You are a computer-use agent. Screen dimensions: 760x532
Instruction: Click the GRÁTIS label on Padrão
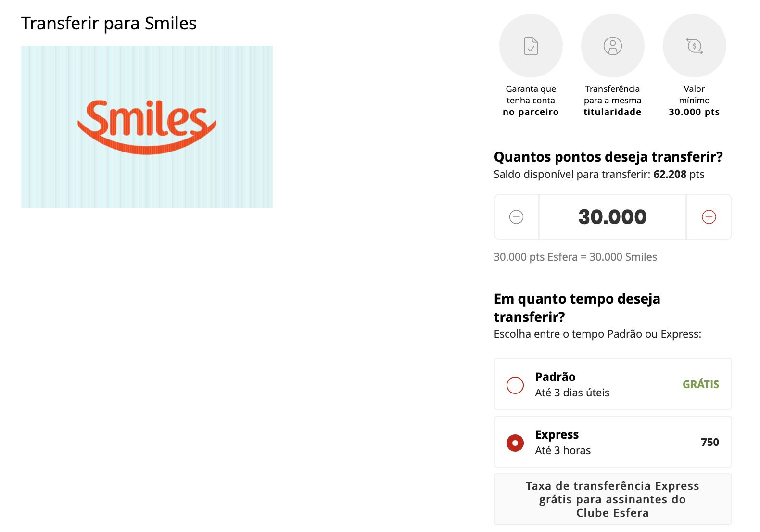click(x=701, y=384)
